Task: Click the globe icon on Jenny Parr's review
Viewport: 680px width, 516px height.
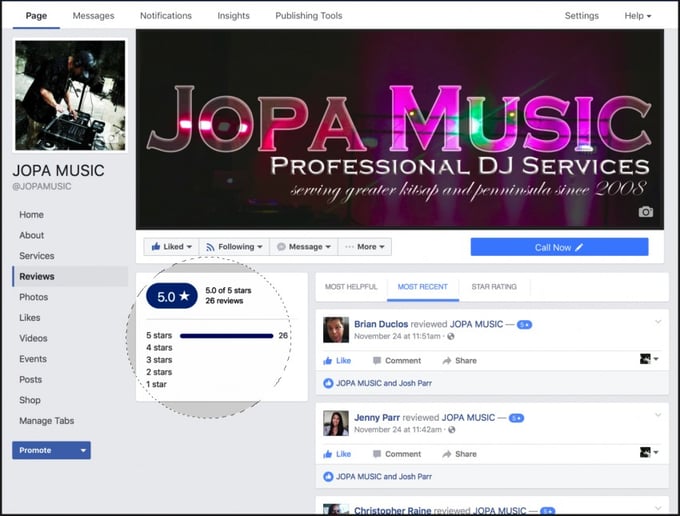Action: click(451, 429)
